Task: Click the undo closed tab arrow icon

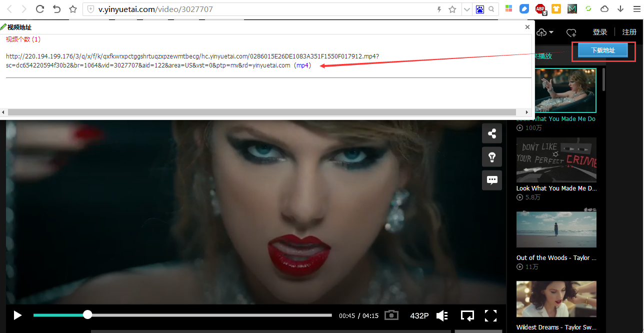Action: (56, 9)
